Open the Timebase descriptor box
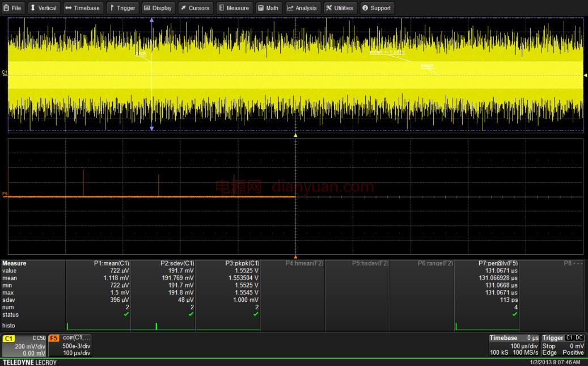The image size is (588, 366). [x=514, y=346]
